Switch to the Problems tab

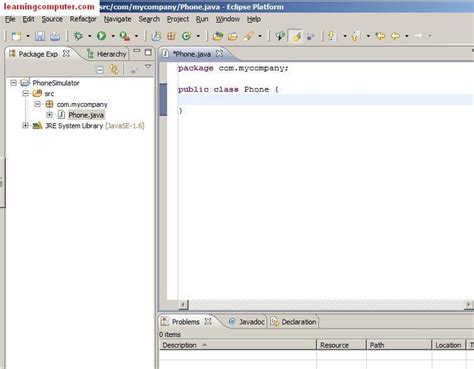tap(185, 322)
